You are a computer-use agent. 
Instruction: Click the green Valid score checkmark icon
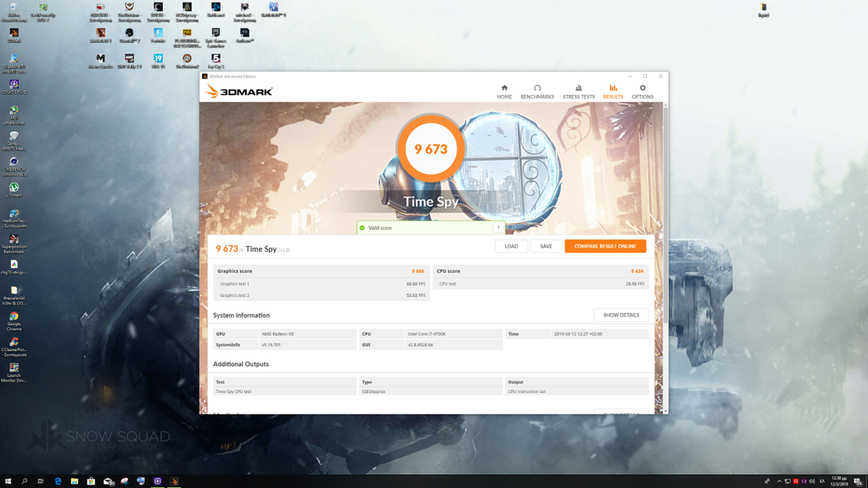[362, 228]
